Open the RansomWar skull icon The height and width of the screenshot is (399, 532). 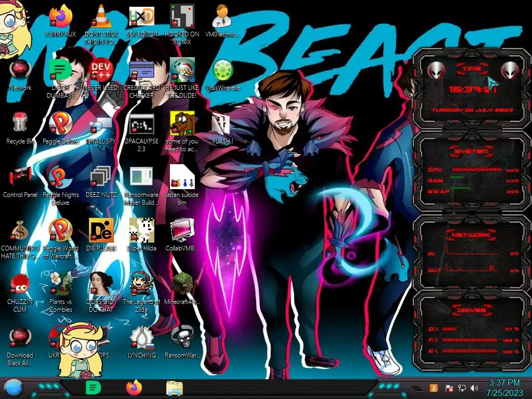tap(182, 337)
